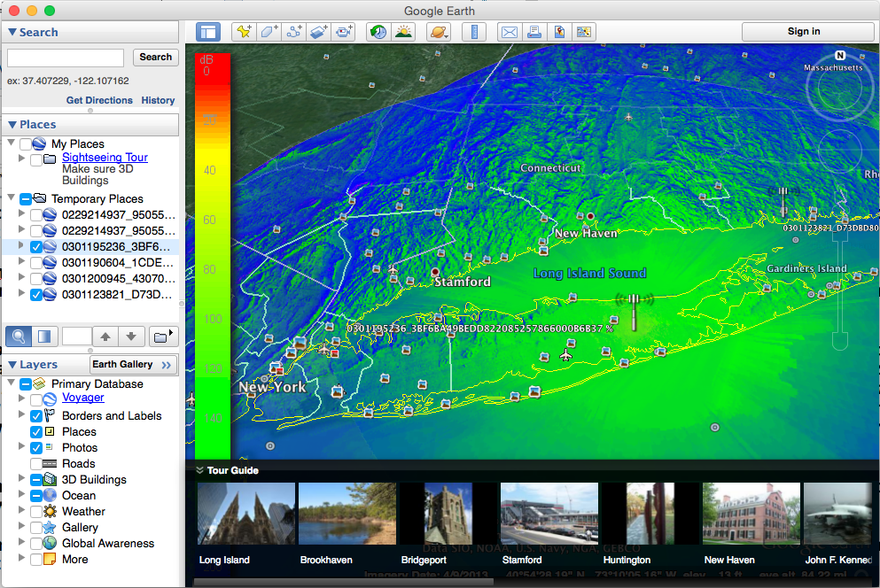Screen dimensions: 880x588
Task: Select the Add Placemark tool
Action: (244, 31)
